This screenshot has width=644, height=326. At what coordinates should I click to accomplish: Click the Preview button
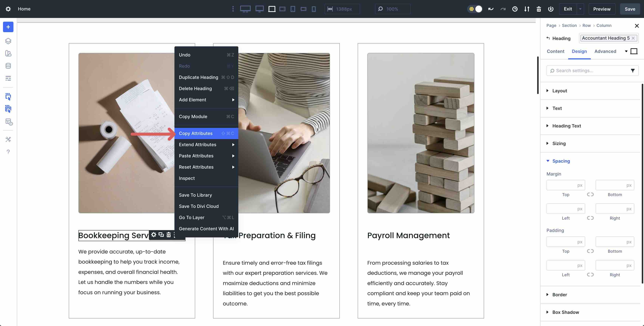601,9
